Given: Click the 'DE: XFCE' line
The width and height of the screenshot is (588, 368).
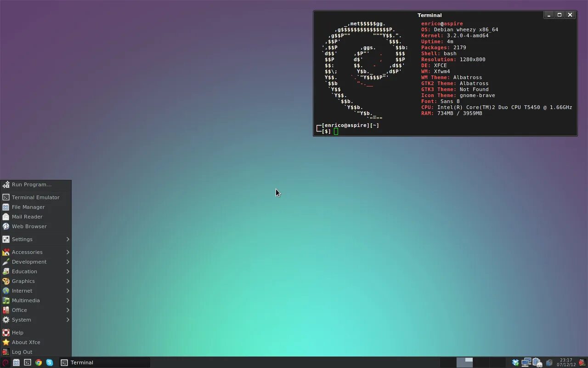Looking at the screenshot, I should [x=434, y=65].
